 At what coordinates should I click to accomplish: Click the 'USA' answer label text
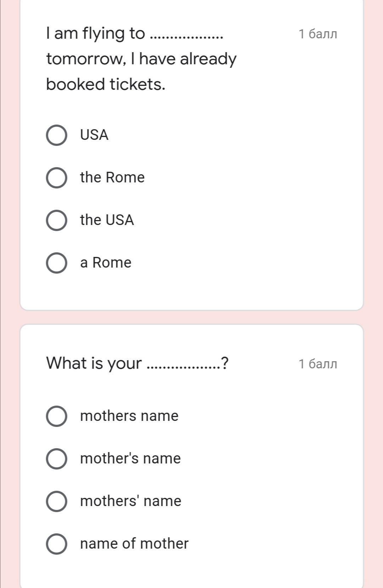coord(94,135)
